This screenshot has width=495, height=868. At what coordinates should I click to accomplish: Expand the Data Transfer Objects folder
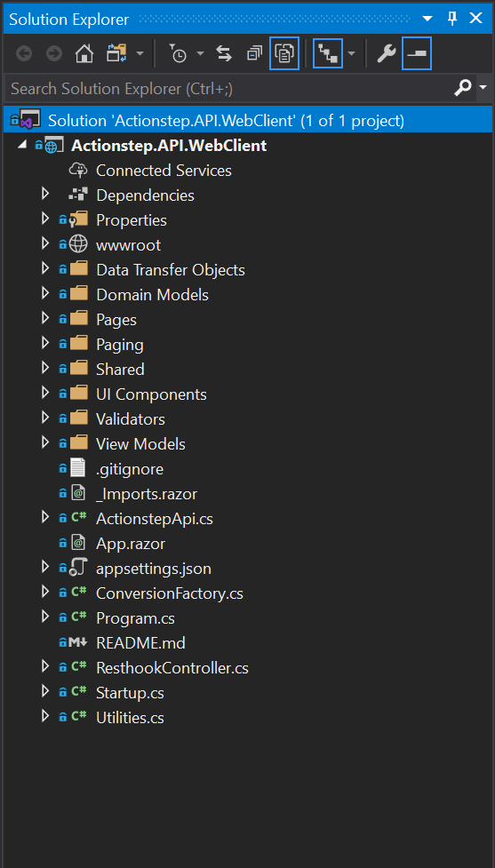coord(45,269)
